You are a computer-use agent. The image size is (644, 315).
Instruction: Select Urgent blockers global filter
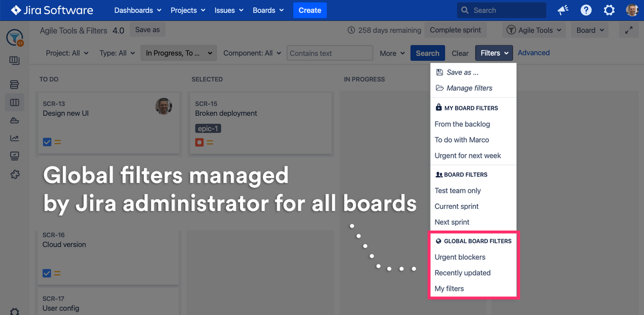click(x=460, y=257)
